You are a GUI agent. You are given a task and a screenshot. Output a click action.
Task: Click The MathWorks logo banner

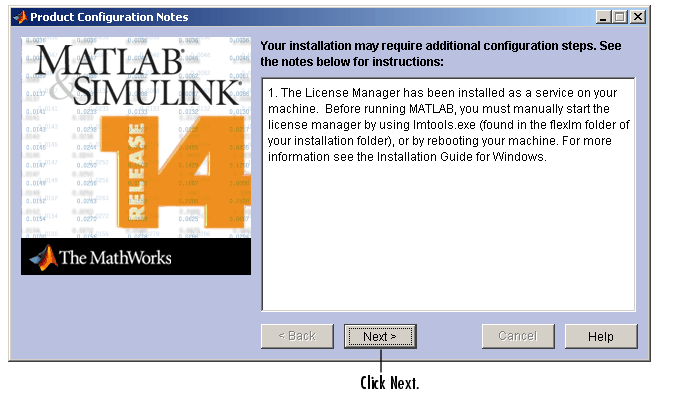136,257
